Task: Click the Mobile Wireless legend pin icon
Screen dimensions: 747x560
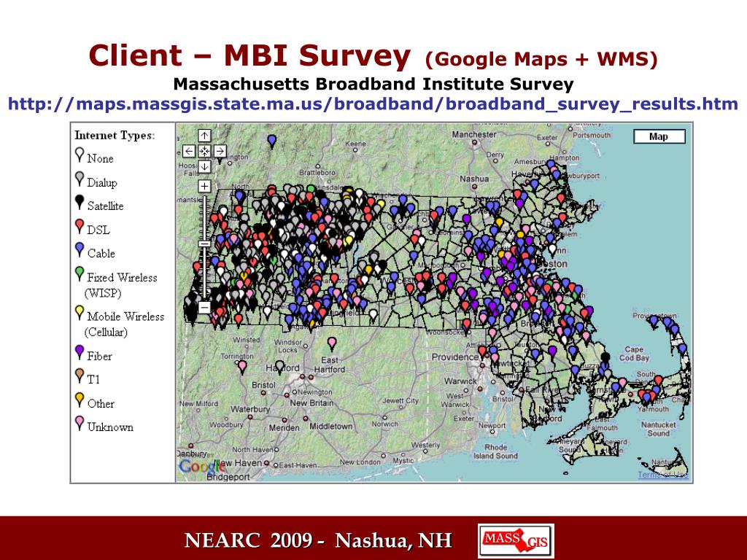Action: click(80, 313)
